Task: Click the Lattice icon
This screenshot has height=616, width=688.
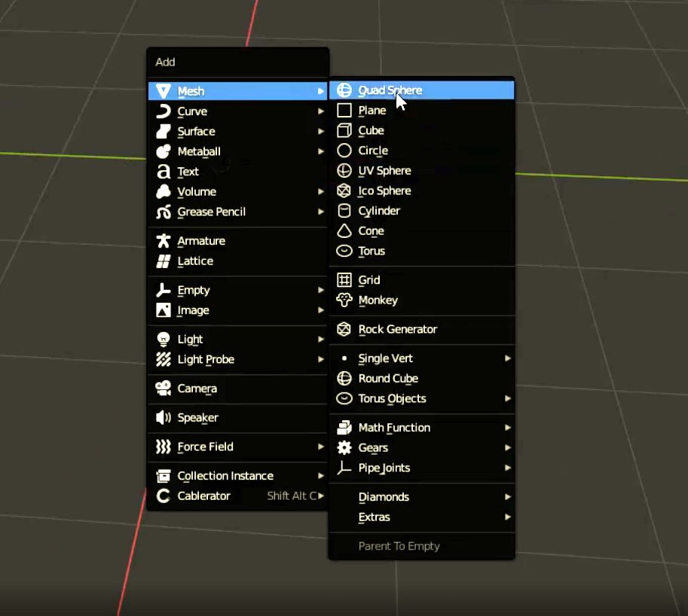Action: [x=164, y=261]
